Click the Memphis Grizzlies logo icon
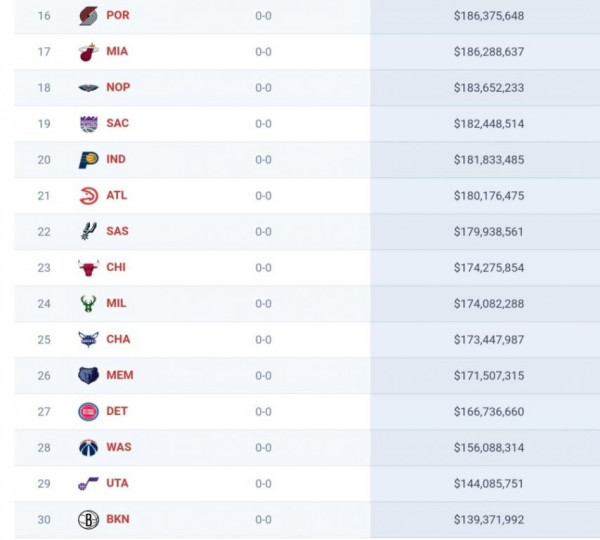 (x=89, y=376)
